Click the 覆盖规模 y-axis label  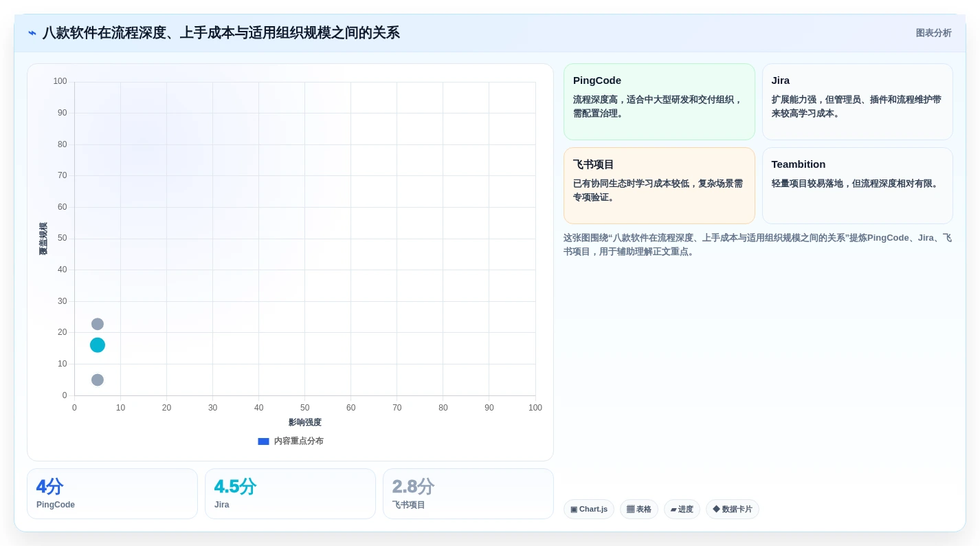43,239
